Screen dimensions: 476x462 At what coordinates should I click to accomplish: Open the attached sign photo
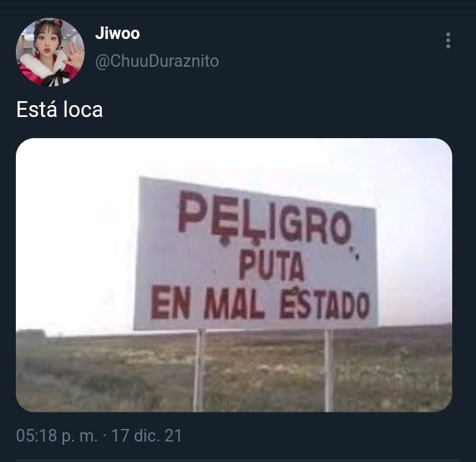coord(234,275)
